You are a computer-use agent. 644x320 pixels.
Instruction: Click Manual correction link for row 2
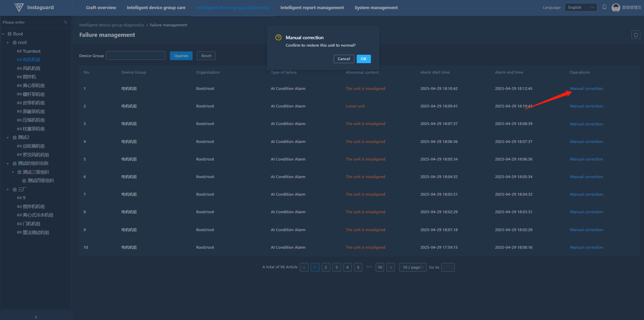click(x=586, y=106)
